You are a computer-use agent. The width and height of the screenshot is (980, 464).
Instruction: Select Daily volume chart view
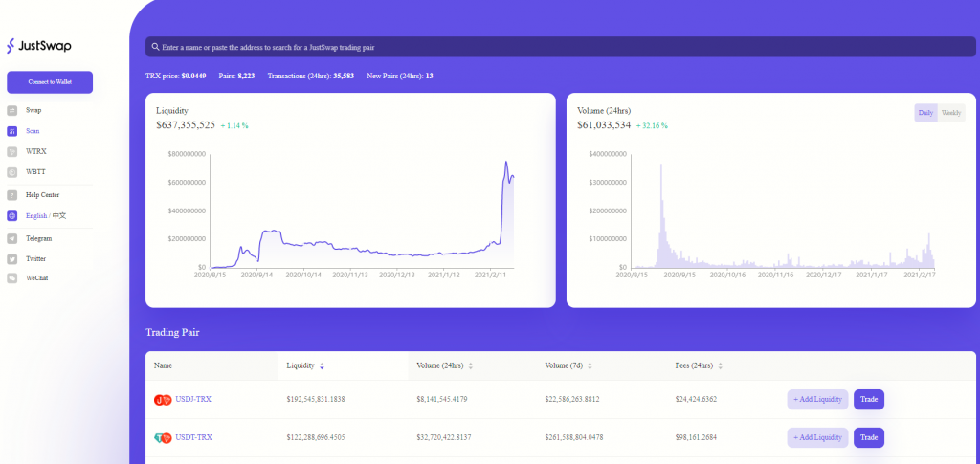coord(925,113)
